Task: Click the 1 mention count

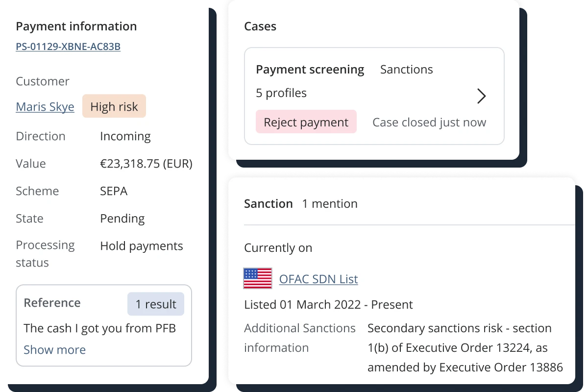Action: [x=330, y=204]
